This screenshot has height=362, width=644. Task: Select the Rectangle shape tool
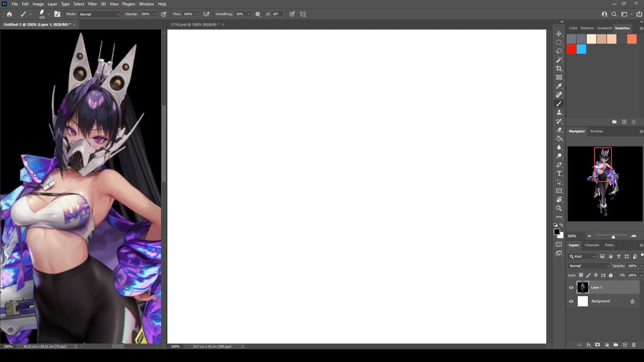(x=559, y=191)
